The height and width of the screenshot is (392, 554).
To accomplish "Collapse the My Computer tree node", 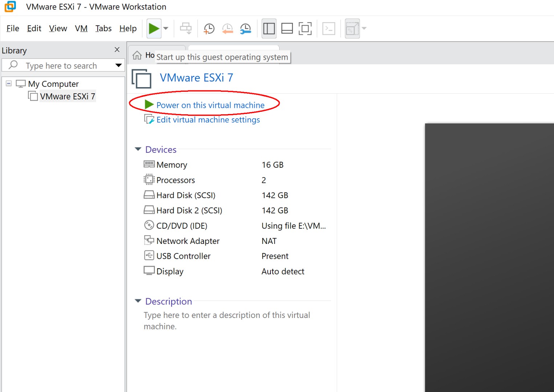I will coord(9,83).
